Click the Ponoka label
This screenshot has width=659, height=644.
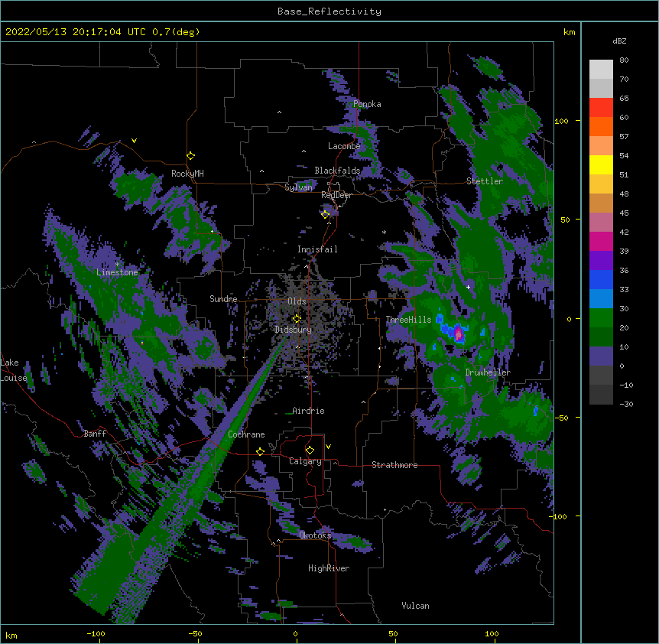pyautogui.click(x=367, y=104)
